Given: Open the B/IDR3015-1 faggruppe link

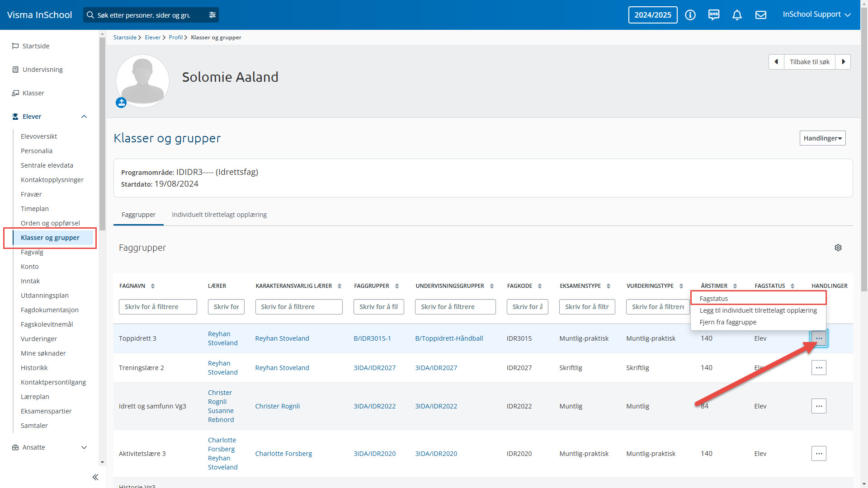Looking at the screenshot, I should [372, 338].
